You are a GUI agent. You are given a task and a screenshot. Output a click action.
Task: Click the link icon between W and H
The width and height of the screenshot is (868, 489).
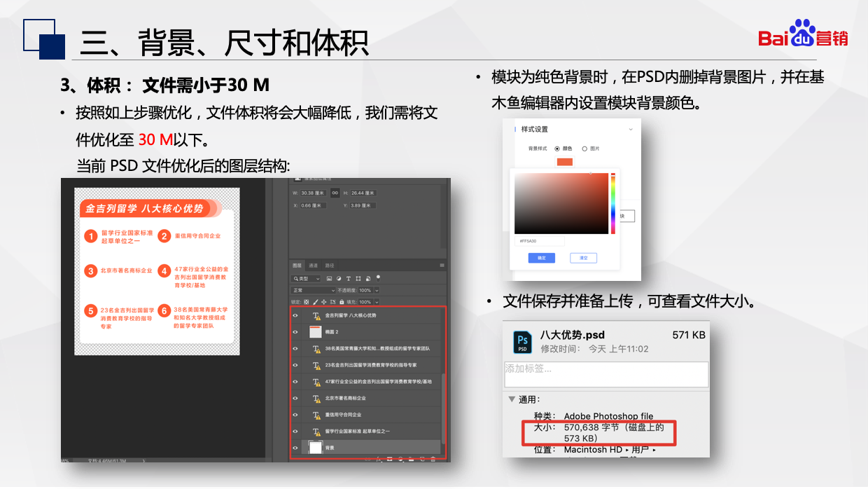(335, 193)
